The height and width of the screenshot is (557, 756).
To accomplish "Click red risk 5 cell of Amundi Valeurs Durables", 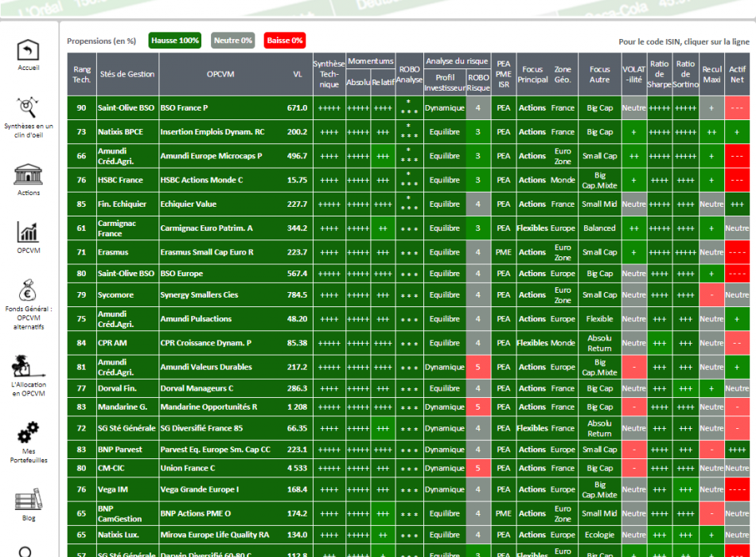I will pyautogui.click(x=477, y=367).
